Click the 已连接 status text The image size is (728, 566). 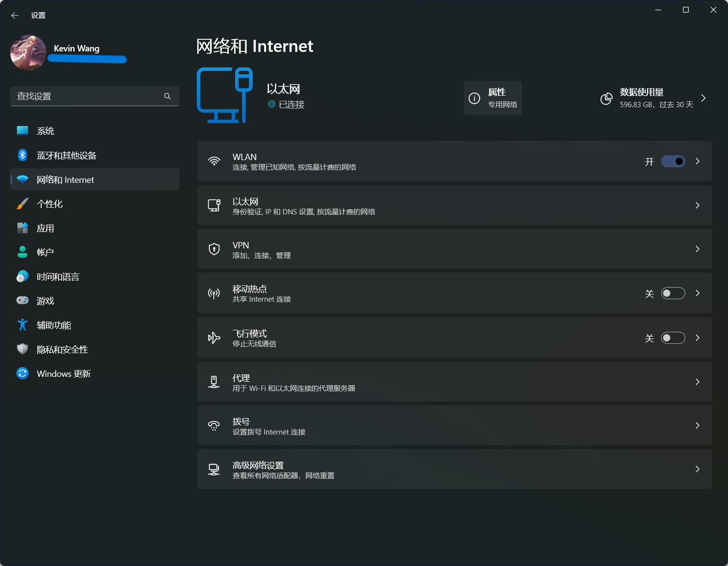click(x=292, y=104)
